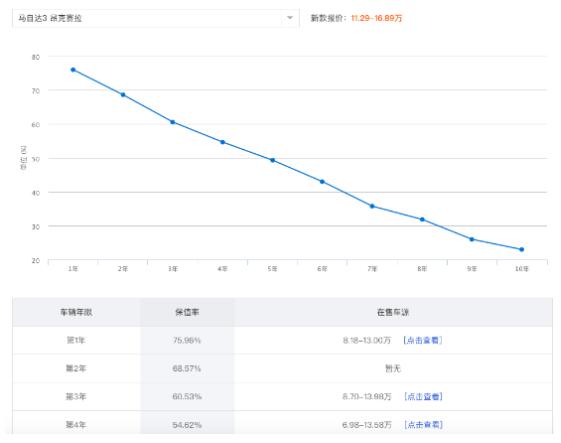This screenshot has height=443, width=561.
Task: Open the view link for year 4 listings
Action: click(x=423, y=425)
